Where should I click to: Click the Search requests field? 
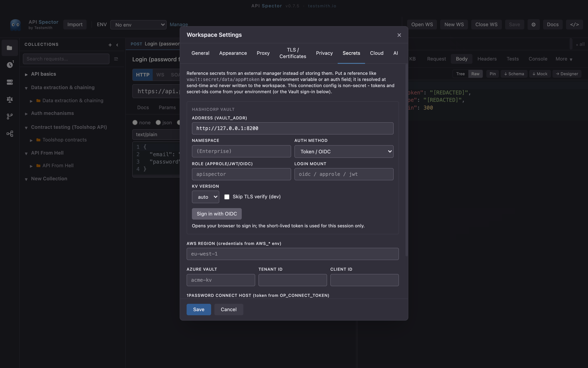coord(66,59)
